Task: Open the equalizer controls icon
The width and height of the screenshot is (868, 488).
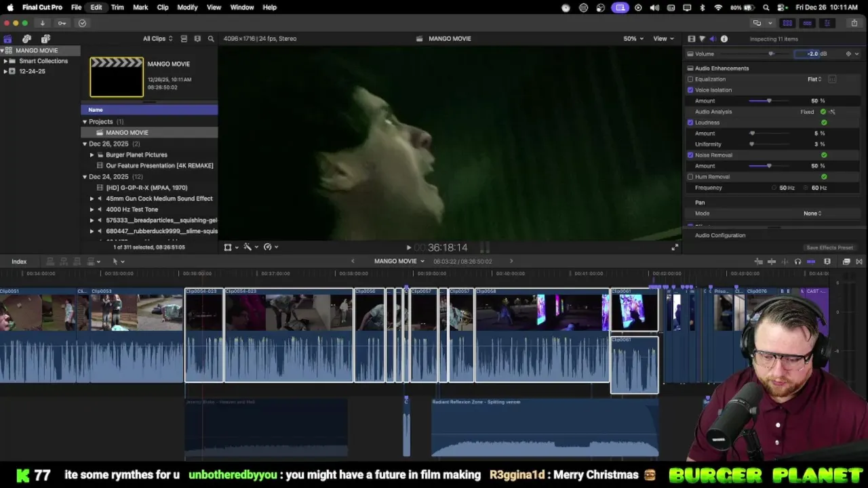Action: click(832, 79)
